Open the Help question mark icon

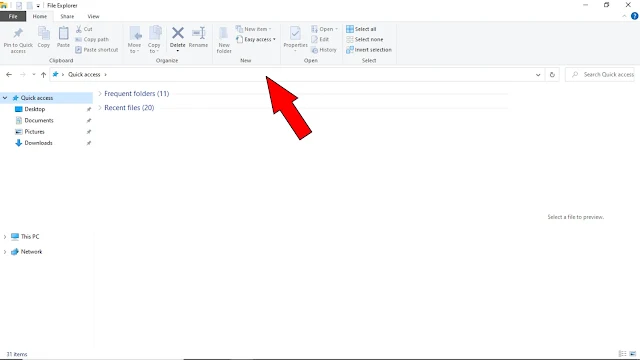click(x=634, y=16)
